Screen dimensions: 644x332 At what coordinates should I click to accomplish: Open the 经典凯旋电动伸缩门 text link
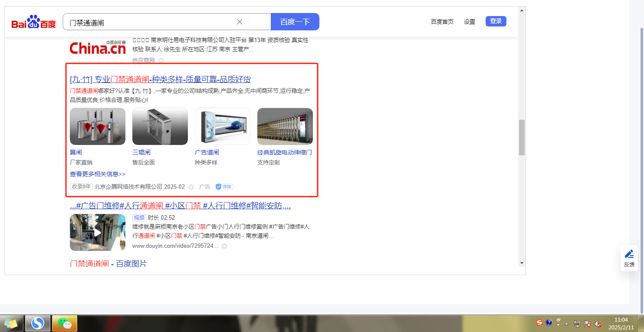point(285,152)
